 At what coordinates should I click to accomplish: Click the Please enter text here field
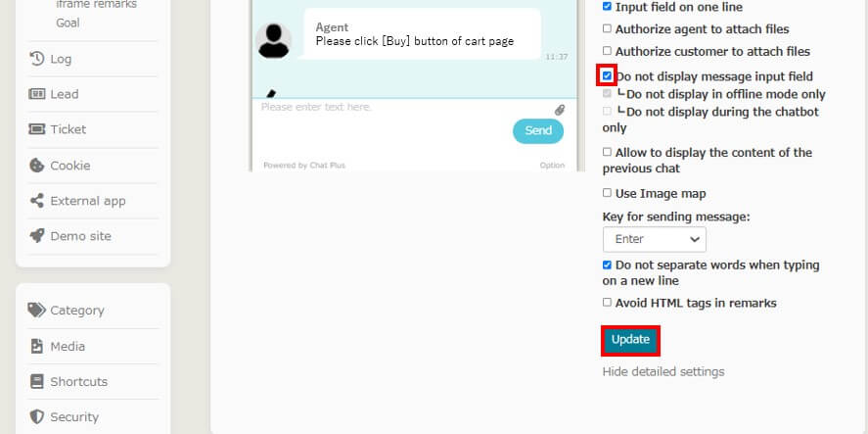(404, 107)
